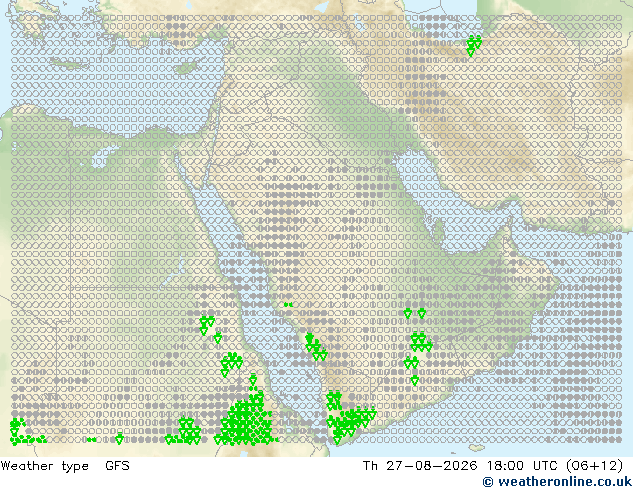The width and height of the screenshot is (634, 490).
Task: Click the 'Th 27-08-2026 18:00 UTC (06+12)' timestamp
Action: (x=493, y=466)
